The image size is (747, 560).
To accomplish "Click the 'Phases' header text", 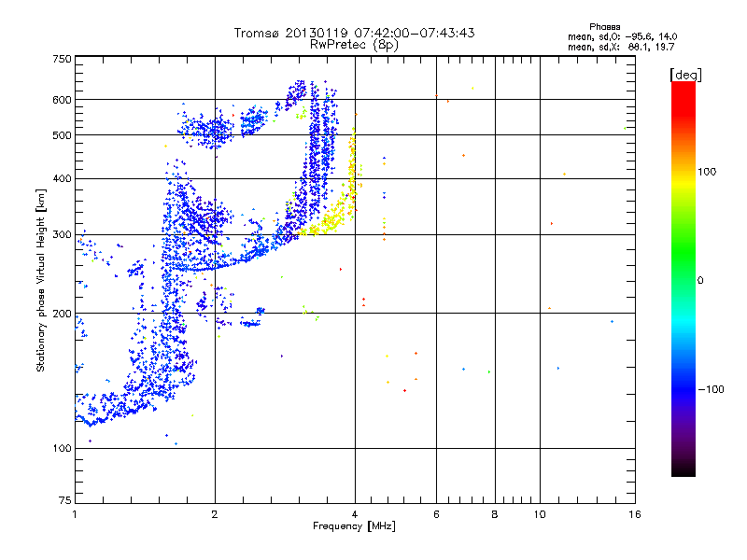I will pyautogui.click(x=604, y=27).
